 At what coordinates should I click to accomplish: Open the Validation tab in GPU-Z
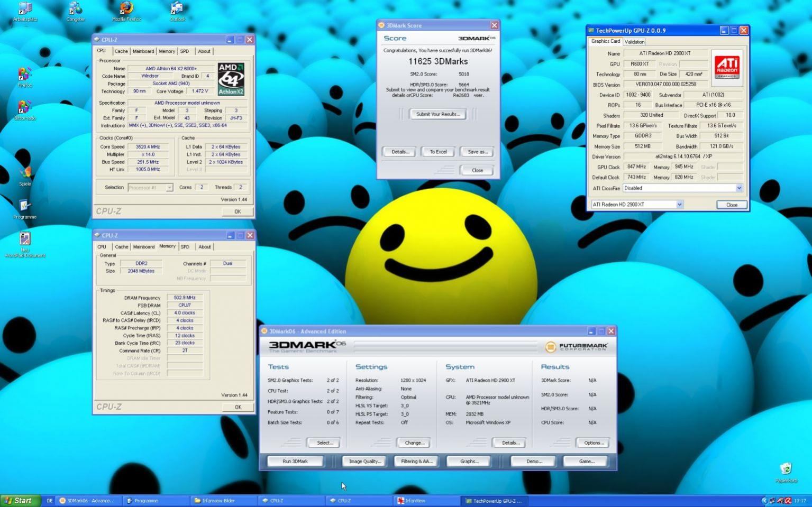[634, 42]
